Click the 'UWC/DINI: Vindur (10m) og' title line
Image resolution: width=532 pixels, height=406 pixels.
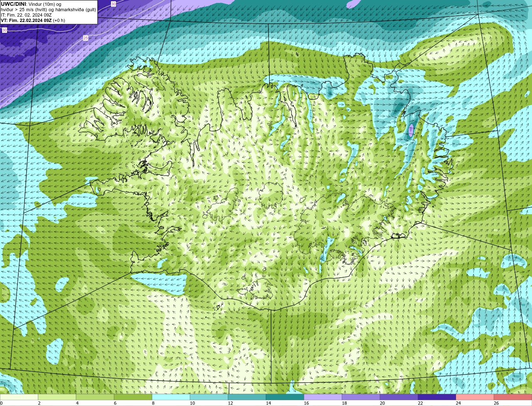(31, 4)
